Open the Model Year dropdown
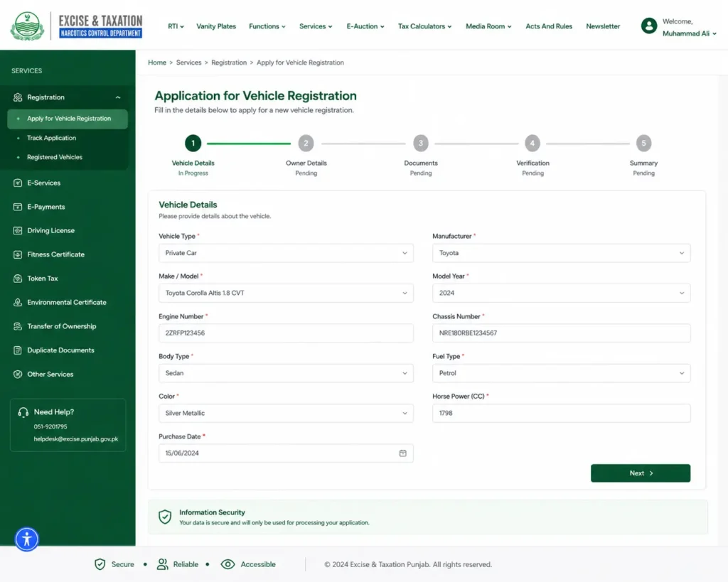The width and height of the screenshot is (728, 582). point(562,293)
